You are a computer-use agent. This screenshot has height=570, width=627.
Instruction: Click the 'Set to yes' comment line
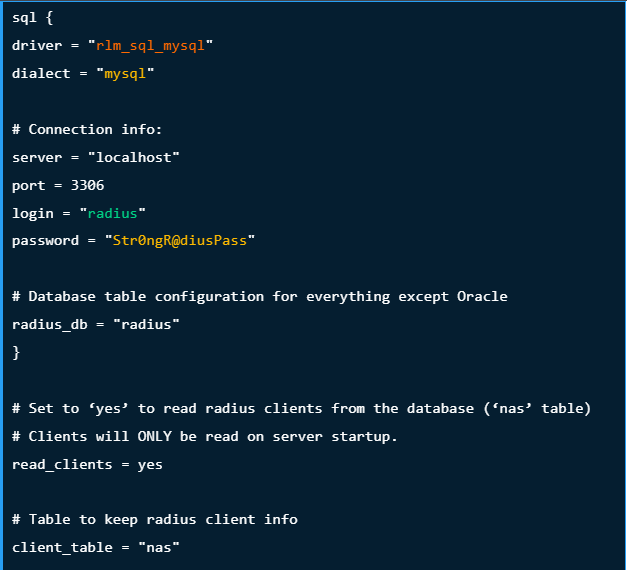[x=302, y=408]
